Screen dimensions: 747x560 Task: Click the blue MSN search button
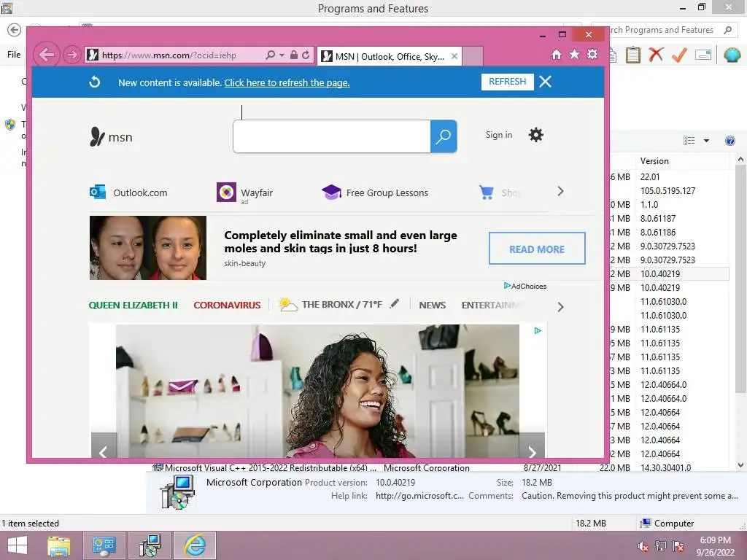(x=444, y=136)
